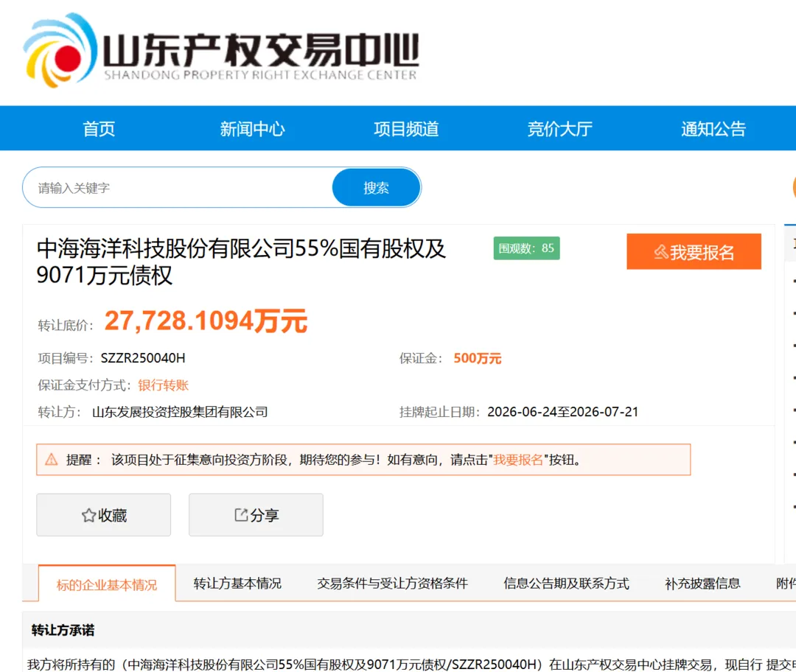Select the 标的企业基本情况 tab
This screenshot has height=672, width=796.
pyautogui.click(x=107, y=584)
